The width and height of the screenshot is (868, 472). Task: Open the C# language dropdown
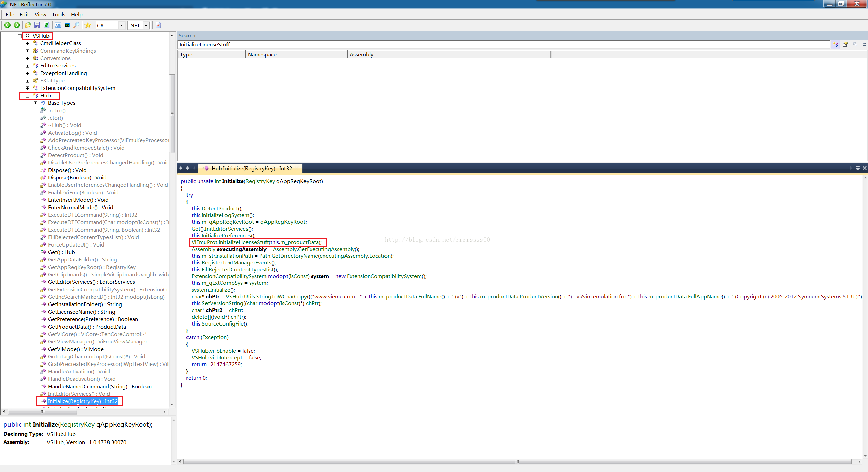(121, 25)
